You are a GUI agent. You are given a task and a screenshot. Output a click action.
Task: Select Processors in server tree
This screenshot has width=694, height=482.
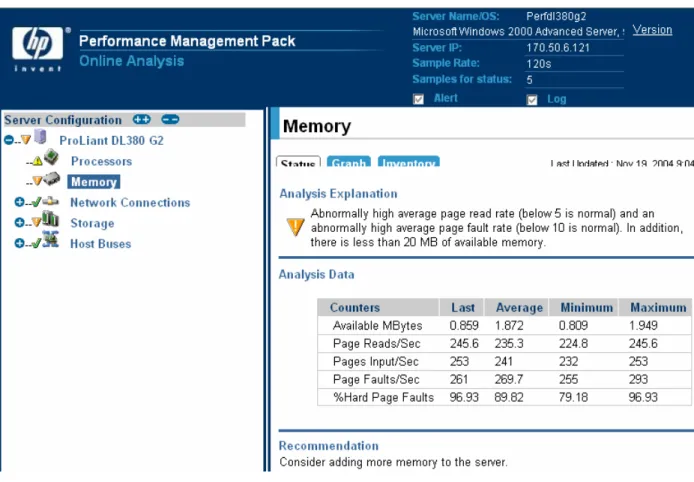(x=101, y=161)
